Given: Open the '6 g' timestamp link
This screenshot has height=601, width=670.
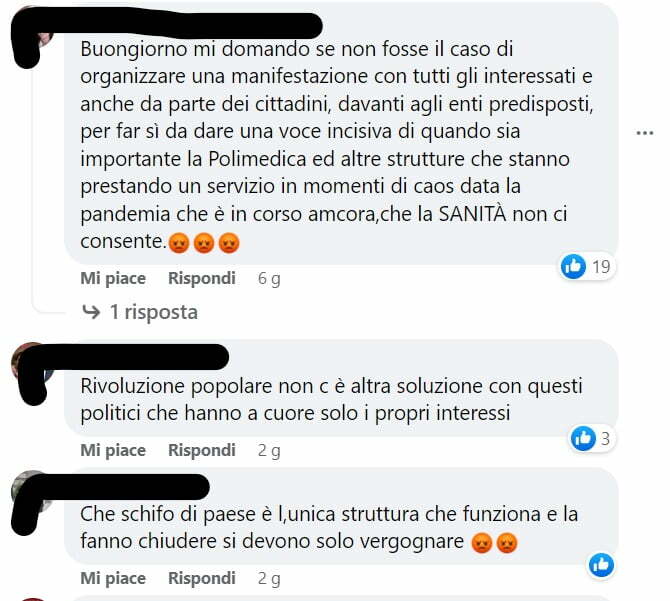Looking at the screenshot, I should click(269, 279).
